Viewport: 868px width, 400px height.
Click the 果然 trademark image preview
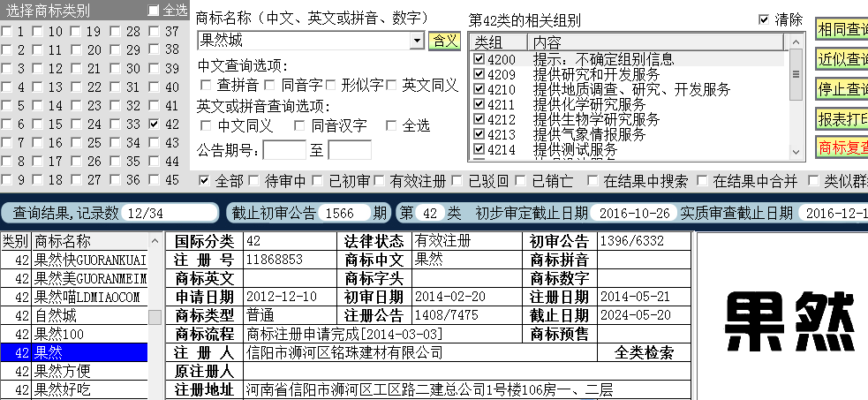pos(789,322)
